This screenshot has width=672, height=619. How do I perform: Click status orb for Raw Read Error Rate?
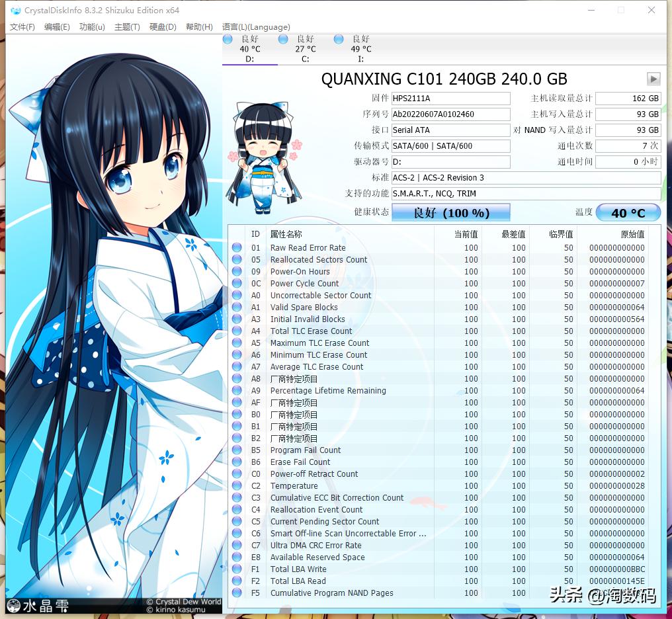pyautogui.click(x=237, y=248)
